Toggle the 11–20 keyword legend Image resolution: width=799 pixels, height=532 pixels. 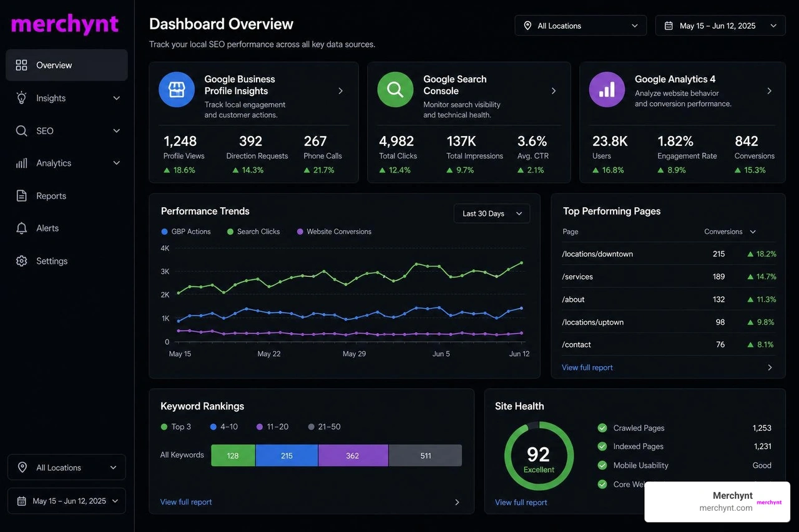point(272,427)
